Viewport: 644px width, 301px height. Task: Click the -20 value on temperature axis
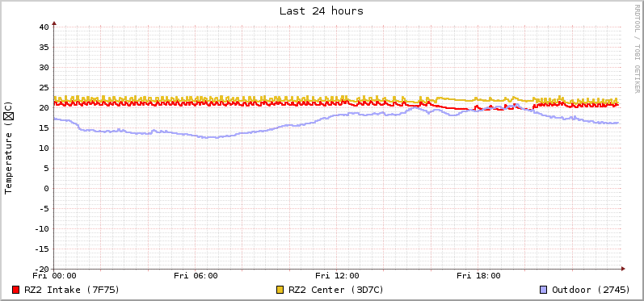(x=41, y=269)
